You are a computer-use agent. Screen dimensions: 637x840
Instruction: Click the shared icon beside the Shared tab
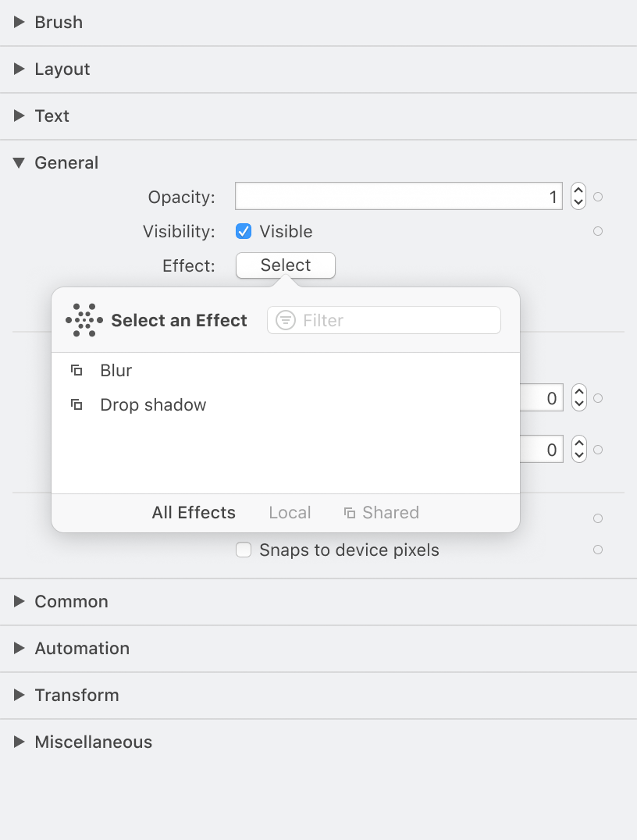point(350,512)
